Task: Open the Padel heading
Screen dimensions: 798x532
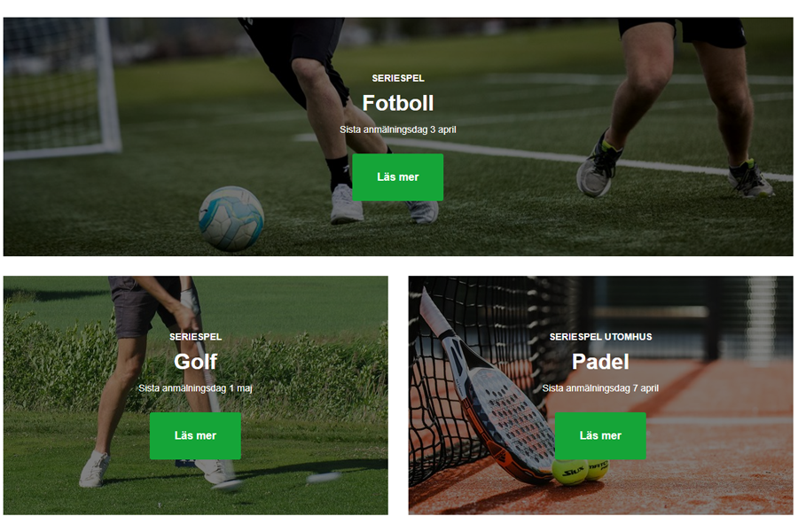Action: tap(600, 362)
